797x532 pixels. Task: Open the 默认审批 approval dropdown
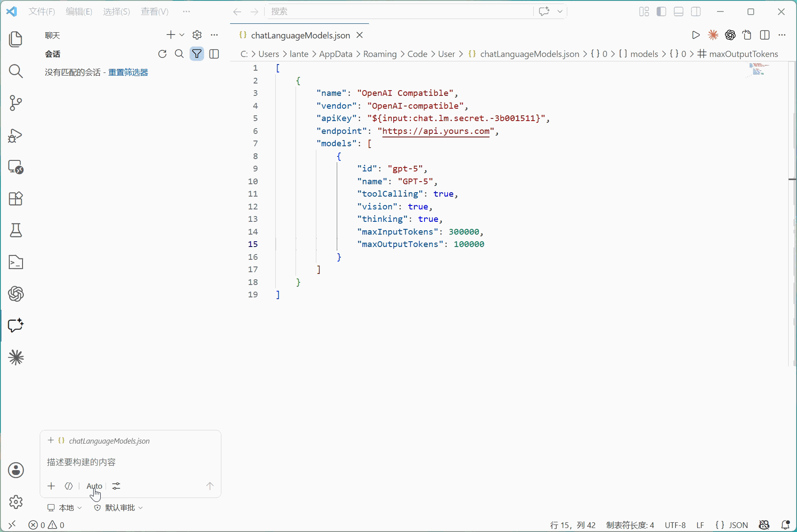tap(118, 508)
